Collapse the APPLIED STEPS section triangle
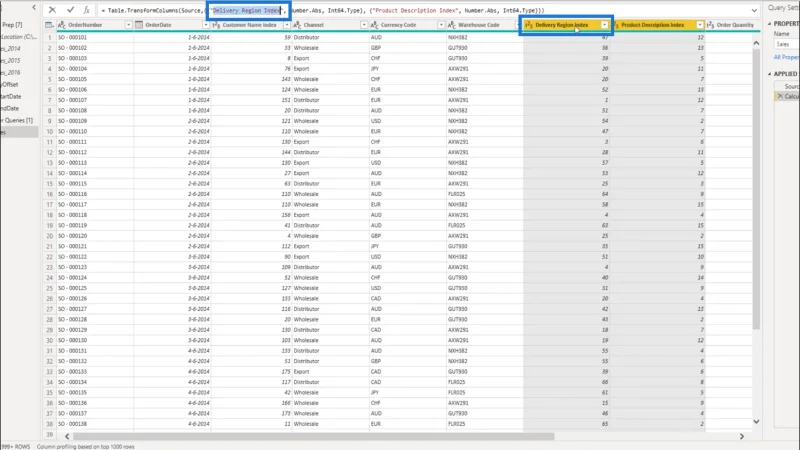Screen dimensions: 800x450 770,74
